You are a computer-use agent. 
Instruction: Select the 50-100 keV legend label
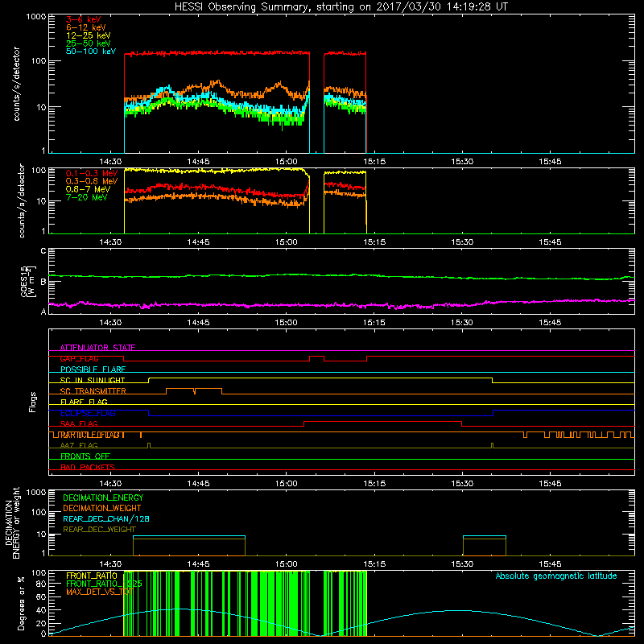(x=91, y=52)
